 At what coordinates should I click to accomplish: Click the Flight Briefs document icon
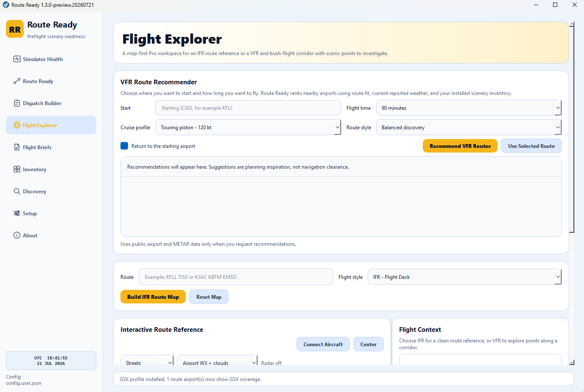[17, 147]
